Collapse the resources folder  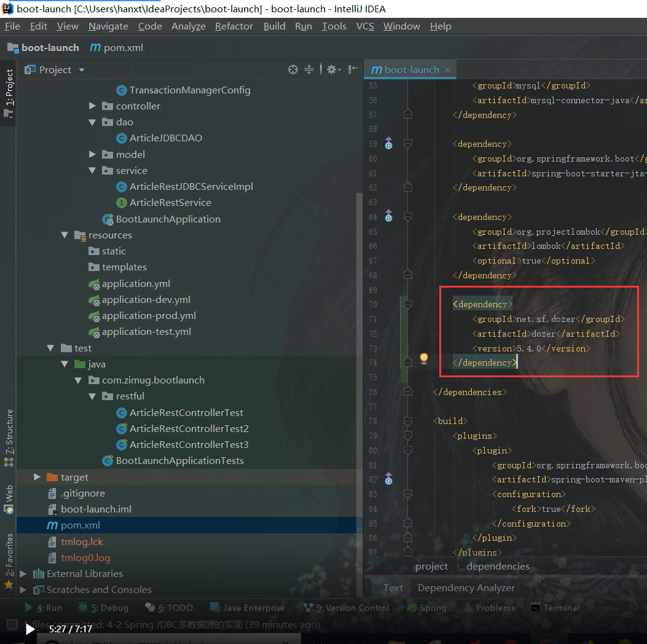click(x=65, y=235)
